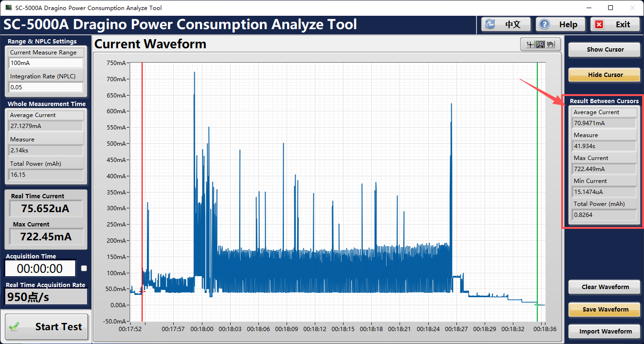This screenshot has height=344, width=644.
Task: Click the application icon in the title bar
Action: [x=8, y=8]
